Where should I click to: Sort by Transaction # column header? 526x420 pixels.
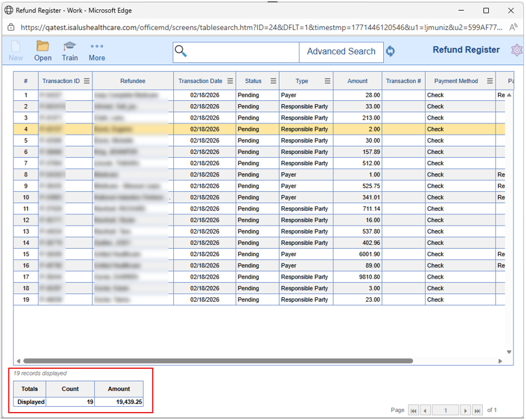tap(403, 81)
